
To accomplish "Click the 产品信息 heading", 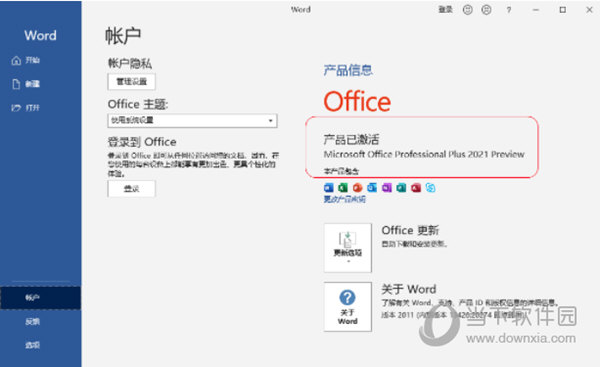I will [348, 70].
